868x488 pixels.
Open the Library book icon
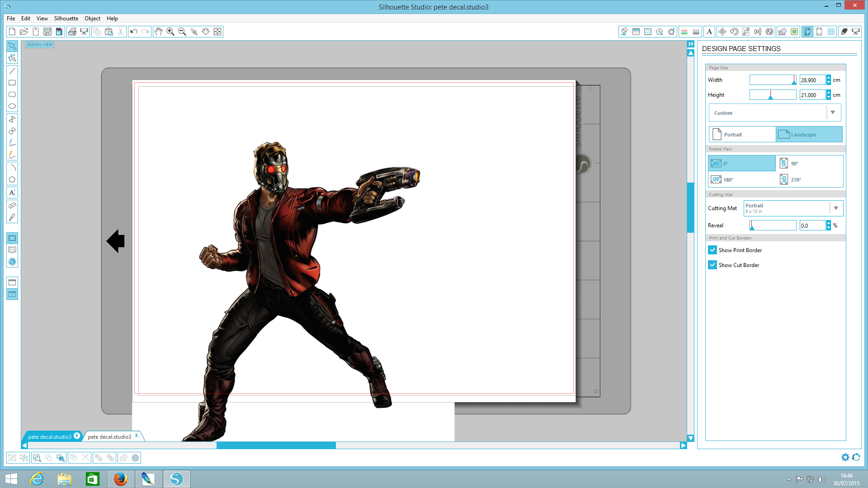12,250
